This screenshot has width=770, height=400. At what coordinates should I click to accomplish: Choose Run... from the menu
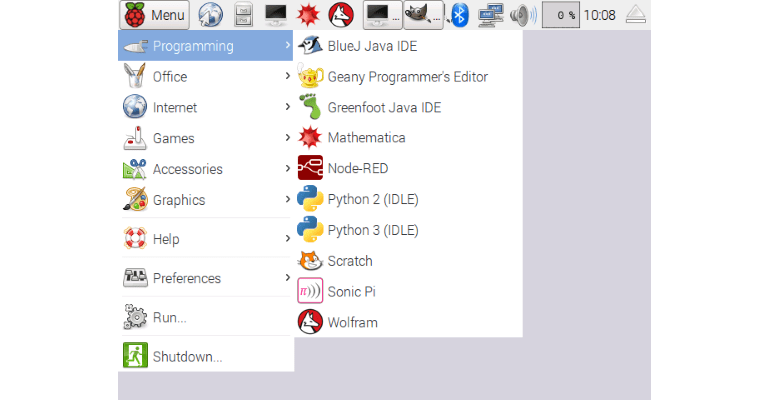[205, 318]
